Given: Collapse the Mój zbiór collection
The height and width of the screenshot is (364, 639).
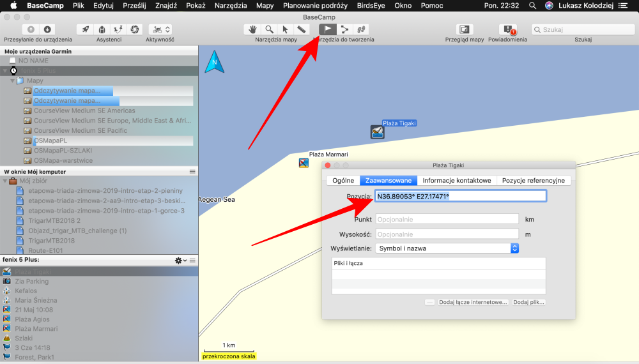Looking at the screenshot, I should (5, 180).
